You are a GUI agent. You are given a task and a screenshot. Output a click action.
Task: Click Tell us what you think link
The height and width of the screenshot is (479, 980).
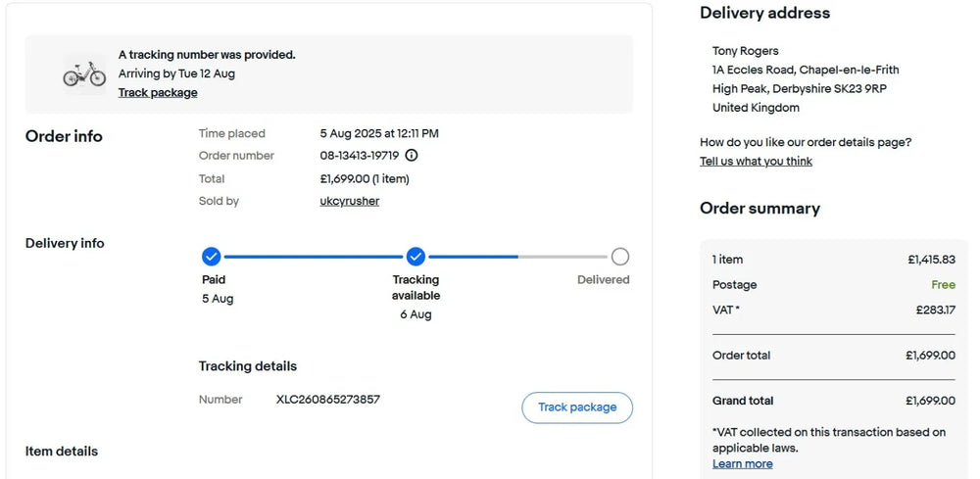pos(756,161)
